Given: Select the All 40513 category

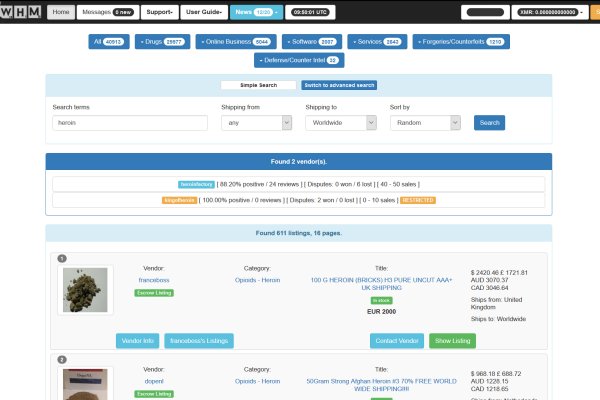Looking at the screenshot, I should [x=109, y=42].
